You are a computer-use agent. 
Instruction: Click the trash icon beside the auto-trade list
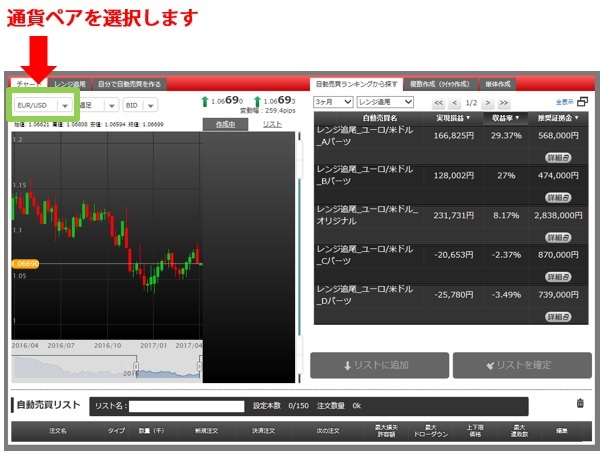click(580, 403)
